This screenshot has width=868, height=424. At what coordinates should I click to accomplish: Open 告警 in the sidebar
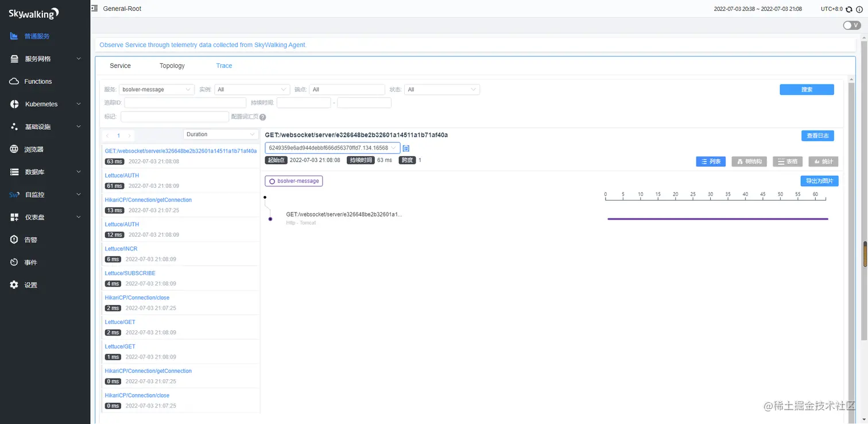[x=45, y=240]
